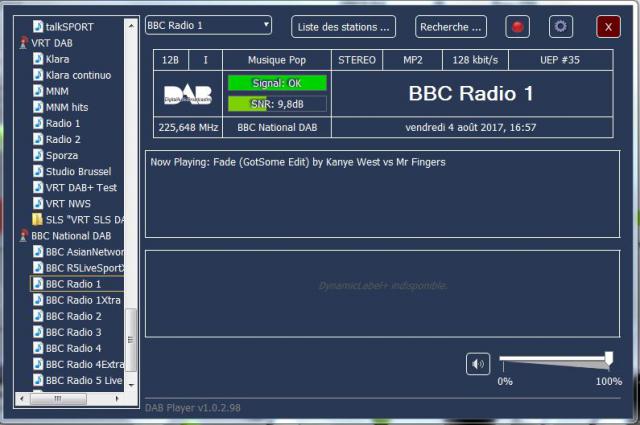
Task: Click the DAB logo
Action: (x=188, y=94)
